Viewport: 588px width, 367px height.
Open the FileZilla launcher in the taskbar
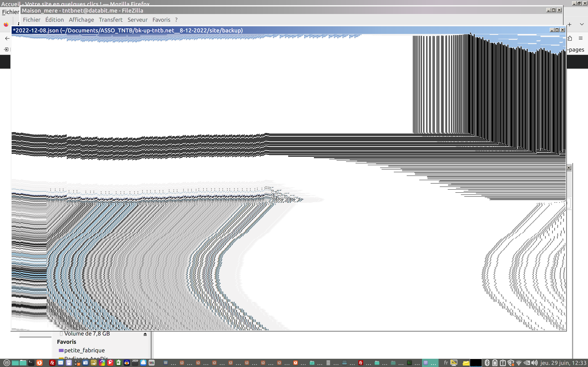(x=52, y=363)
